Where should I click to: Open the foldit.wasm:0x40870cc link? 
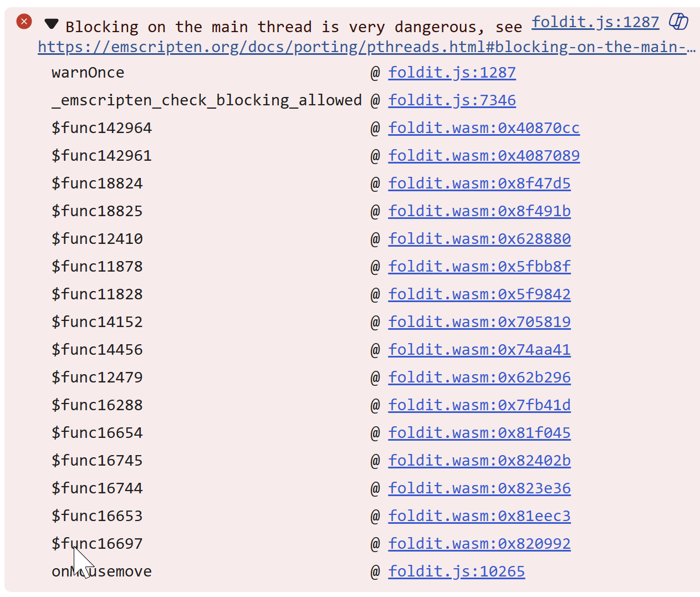[x=483, y=128]
